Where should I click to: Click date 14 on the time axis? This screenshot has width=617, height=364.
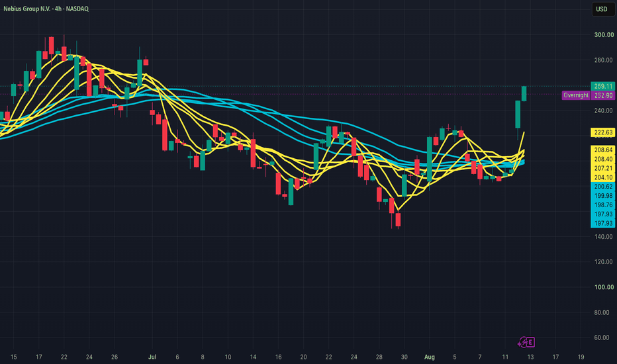point(253,357)
